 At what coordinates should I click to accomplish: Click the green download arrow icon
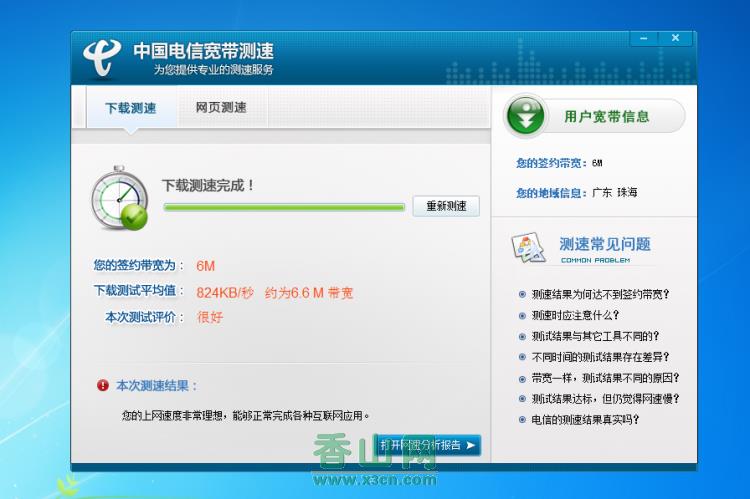(526, 116)
